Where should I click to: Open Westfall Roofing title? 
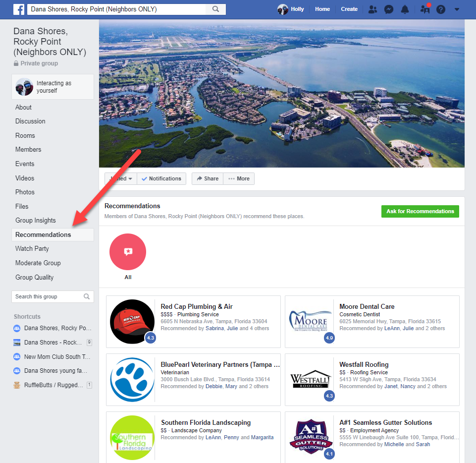(x=364, y=364)
